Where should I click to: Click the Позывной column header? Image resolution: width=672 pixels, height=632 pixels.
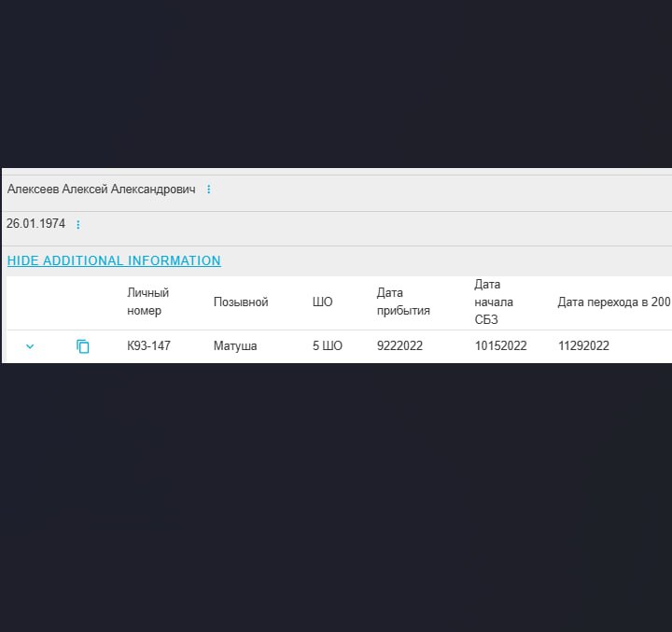click(241, 302)
